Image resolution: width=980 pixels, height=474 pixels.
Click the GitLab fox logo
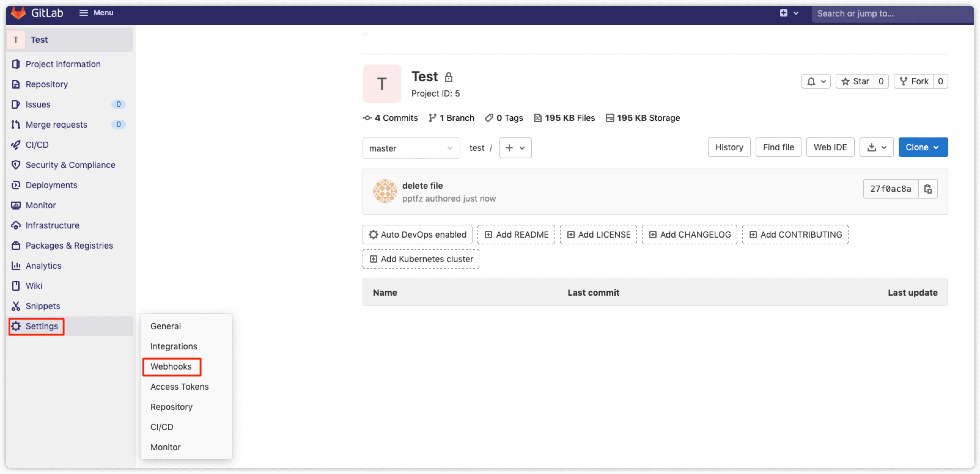coord(18,13)
